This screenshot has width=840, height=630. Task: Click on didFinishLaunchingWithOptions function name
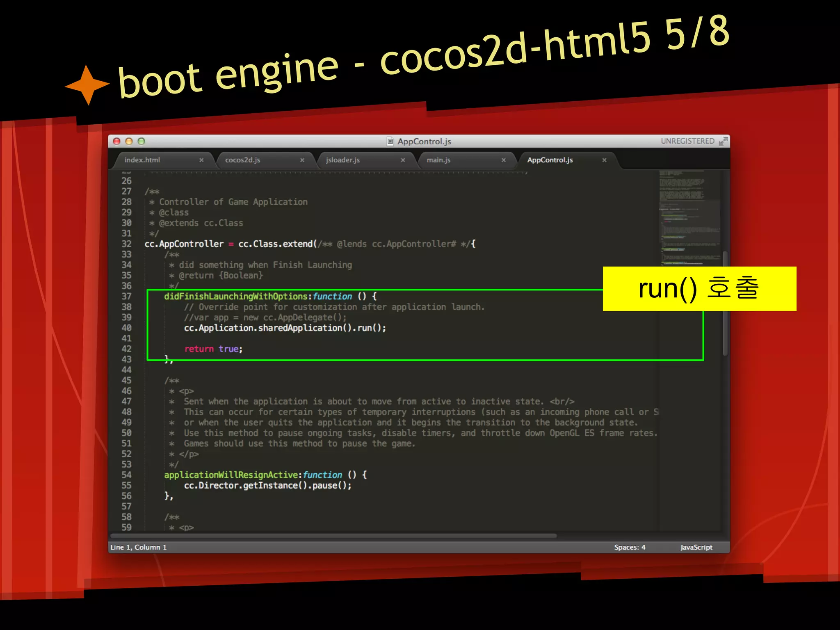click(x=236, y=297)
